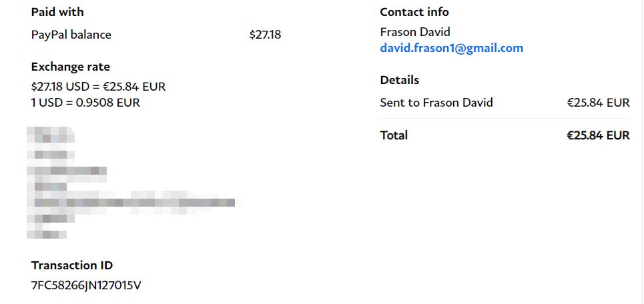Click the Contact info heading

point(414,12)
